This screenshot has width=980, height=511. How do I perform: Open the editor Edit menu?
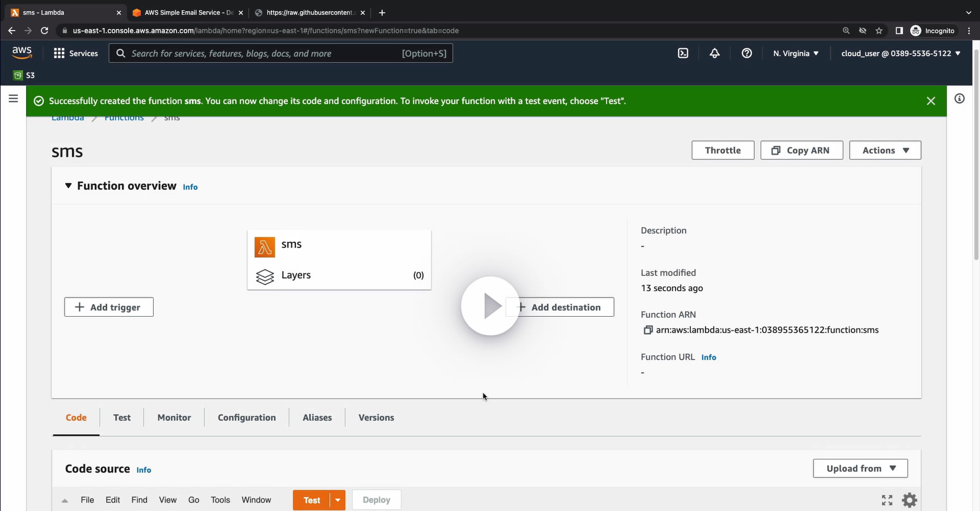tap(113, 500)
